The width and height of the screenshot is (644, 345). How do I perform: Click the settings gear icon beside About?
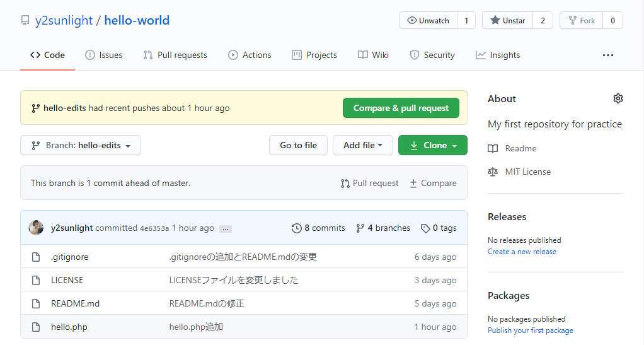tap(618, 98)
